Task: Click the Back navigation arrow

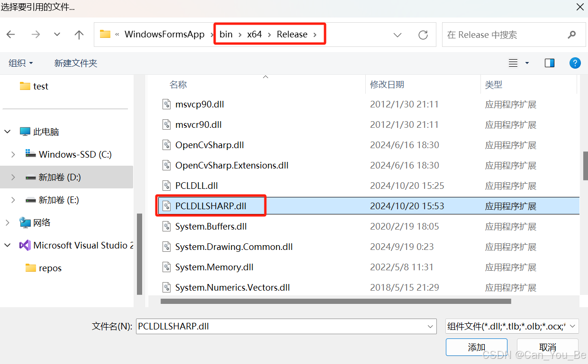Action: 11,34
